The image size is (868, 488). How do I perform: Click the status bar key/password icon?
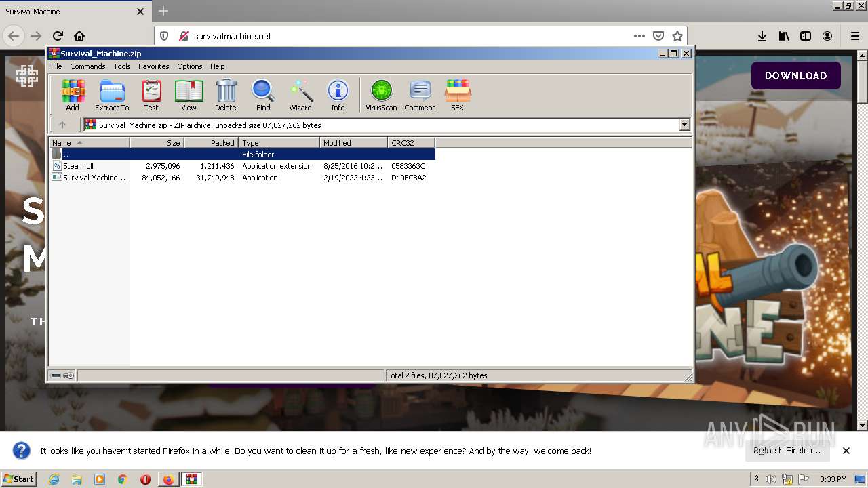(x=68, y=375)
